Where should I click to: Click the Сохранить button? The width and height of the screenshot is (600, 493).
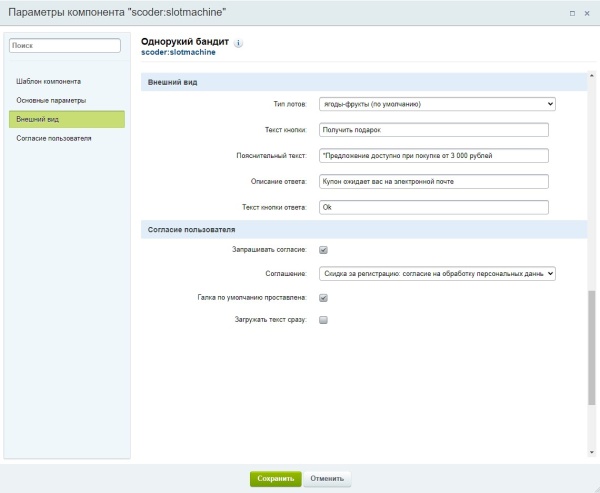click(x=275, y=478)
